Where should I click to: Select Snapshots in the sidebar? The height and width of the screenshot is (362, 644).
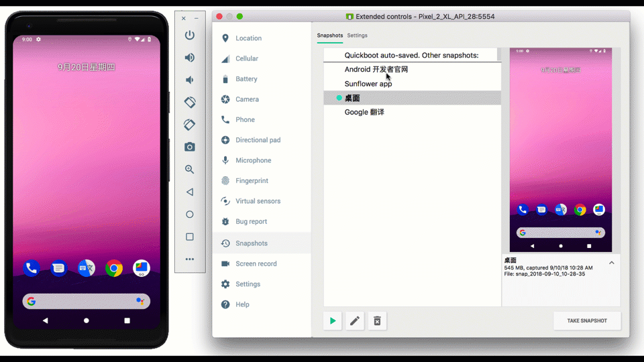pos(262,243)
